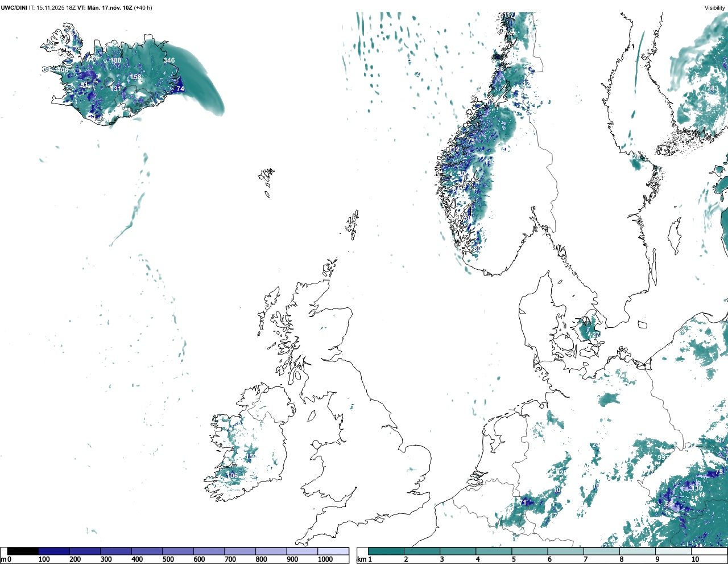This screenshot has height=564, width=728.
Task: Click the "Mán. 17.nóv. 10Z" valid time
Action: click(111, 7)
